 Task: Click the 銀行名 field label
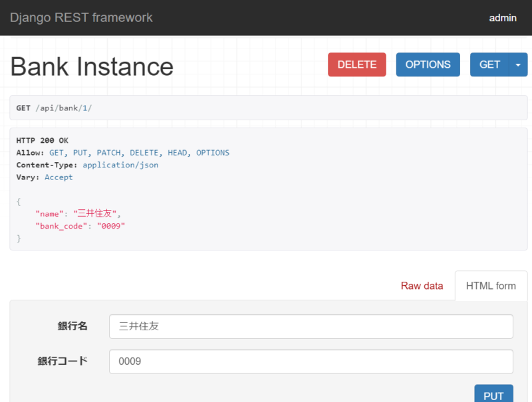tap(72, 326)
